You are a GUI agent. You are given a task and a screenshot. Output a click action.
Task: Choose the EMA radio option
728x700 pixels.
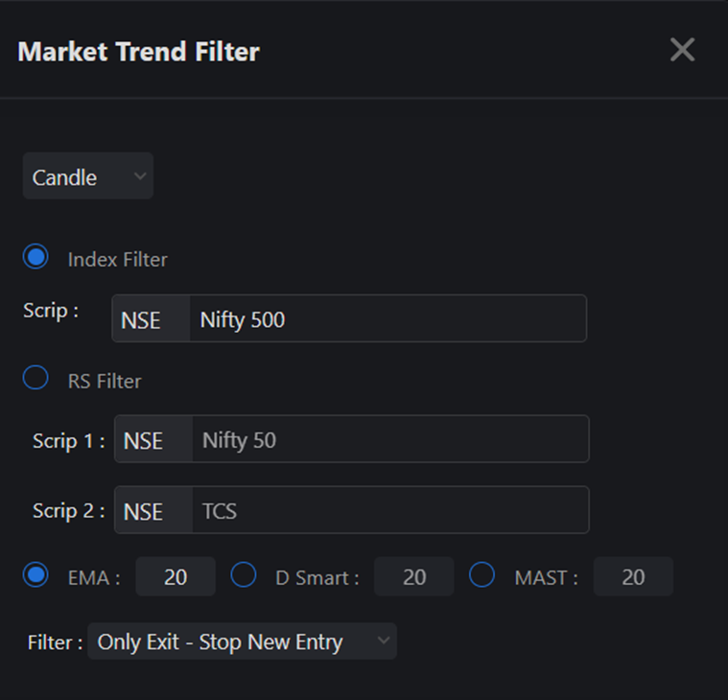[x=36, y=575]
